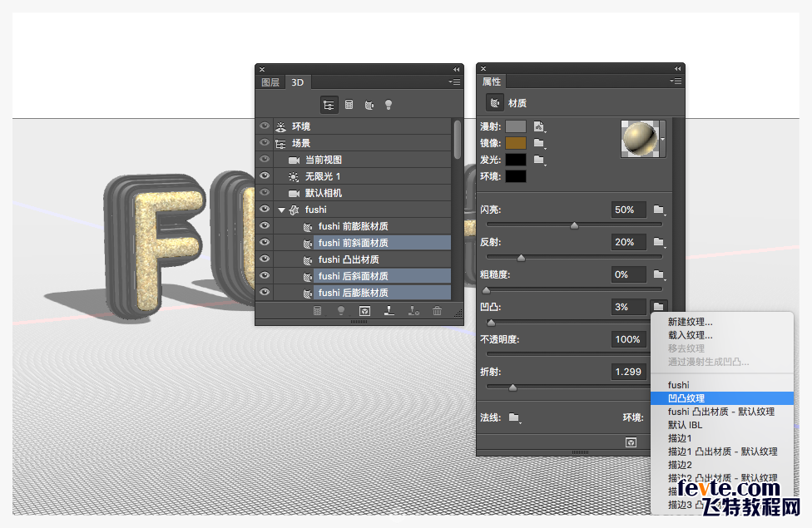Collapse the fushi mesh tree

[x=281, y=210]
